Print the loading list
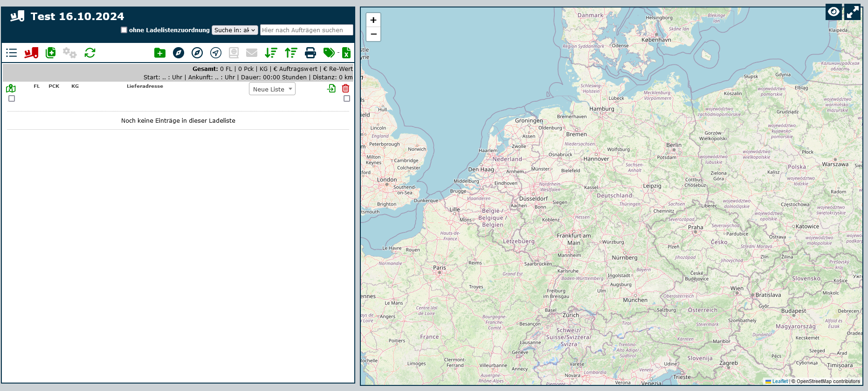Screen dimensions: 868x391 pos(310,53)
